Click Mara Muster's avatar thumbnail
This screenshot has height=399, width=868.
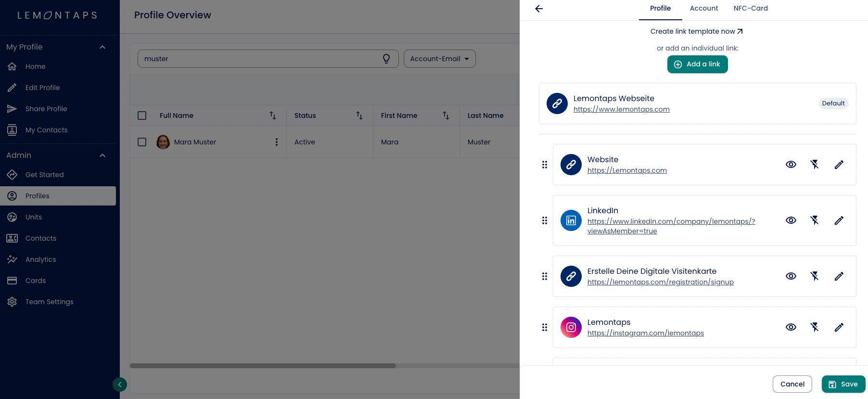pyautogui.click(x=163, y=142)
